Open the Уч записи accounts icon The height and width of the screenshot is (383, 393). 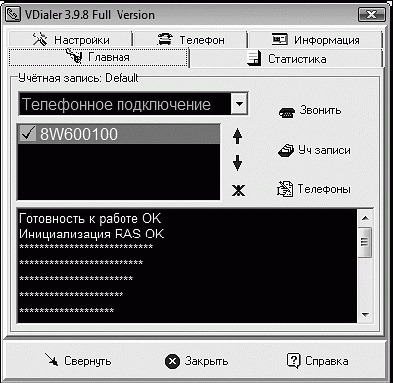tap(286, 151)
